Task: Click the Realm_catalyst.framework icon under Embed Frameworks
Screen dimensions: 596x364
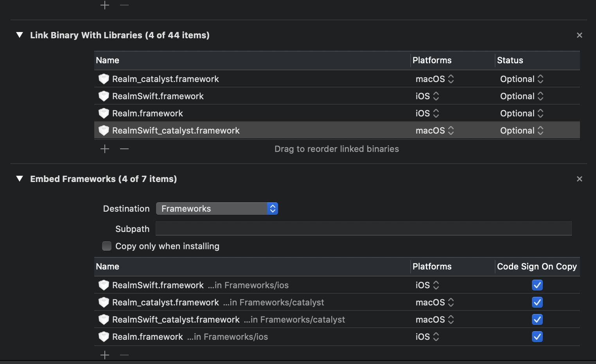Action: (x=104, y=302)
